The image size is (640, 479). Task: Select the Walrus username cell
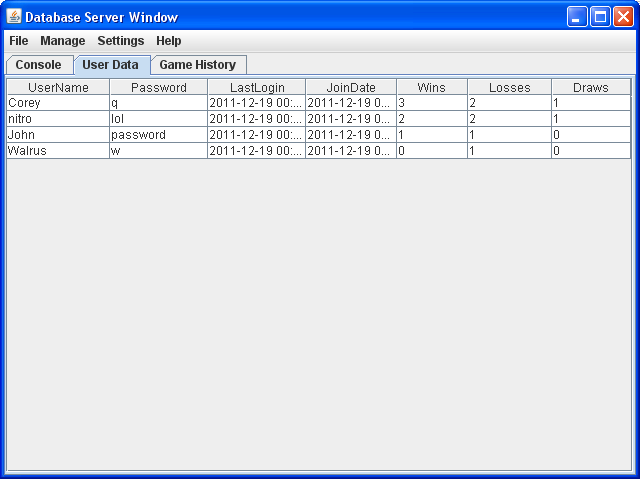coord(58,151)
